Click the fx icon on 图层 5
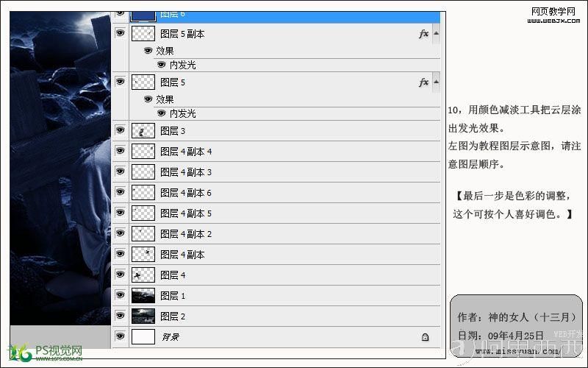This screenshot has height=368, width=588. click(x=424, y=82)
